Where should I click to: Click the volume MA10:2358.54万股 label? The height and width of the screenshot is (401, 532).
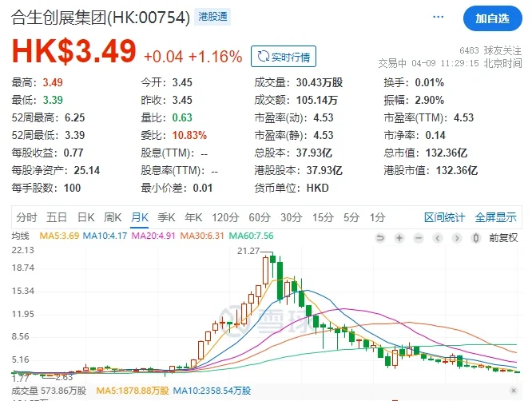pos(212,391)
